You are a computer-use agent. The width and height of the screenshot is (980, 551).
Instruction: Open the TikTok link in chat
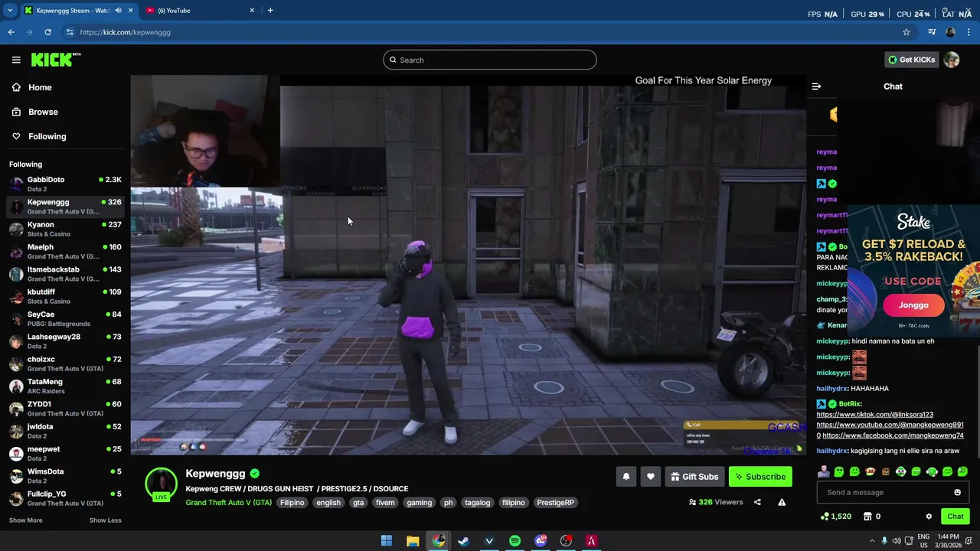[x=874, y=415]
